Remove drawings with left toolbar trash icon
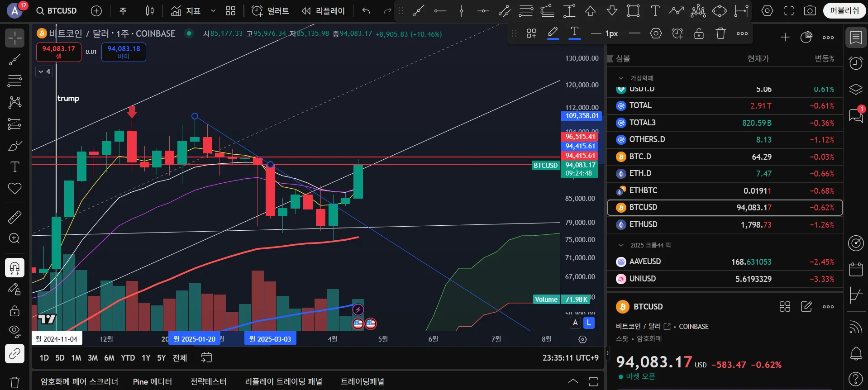 click(x=15, y=383)
